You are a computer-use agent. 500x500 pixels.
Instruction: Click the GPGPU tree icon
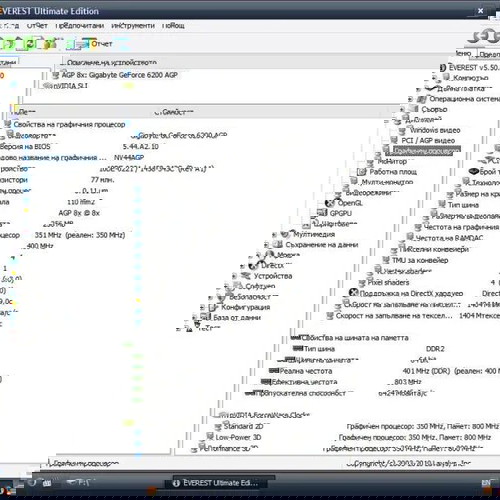click(322, 213)
